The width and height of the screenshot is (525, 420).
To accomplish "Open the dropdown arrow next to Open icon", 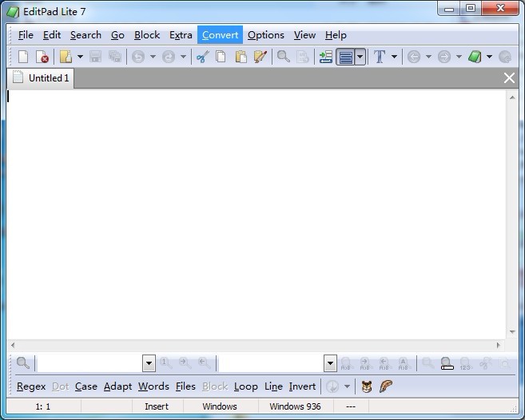I will 80,57.
